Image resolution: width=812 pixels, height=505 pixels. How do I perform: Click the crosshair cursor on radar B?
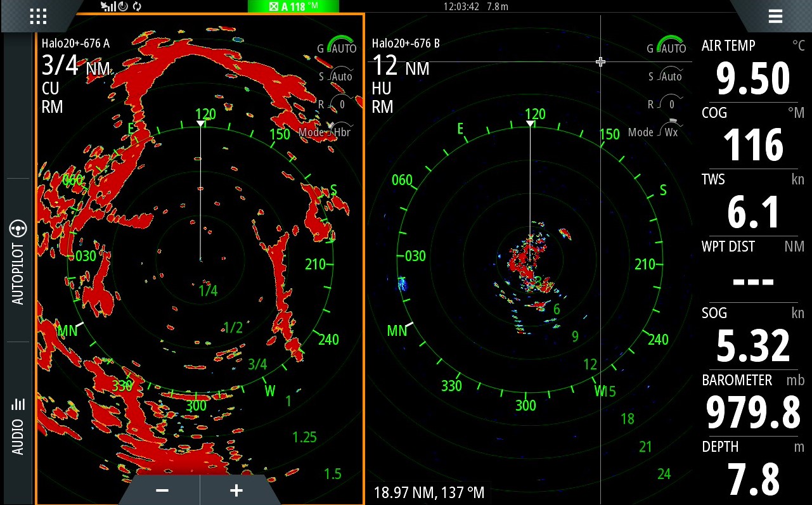pyautogui.click(x=600, y=61)
